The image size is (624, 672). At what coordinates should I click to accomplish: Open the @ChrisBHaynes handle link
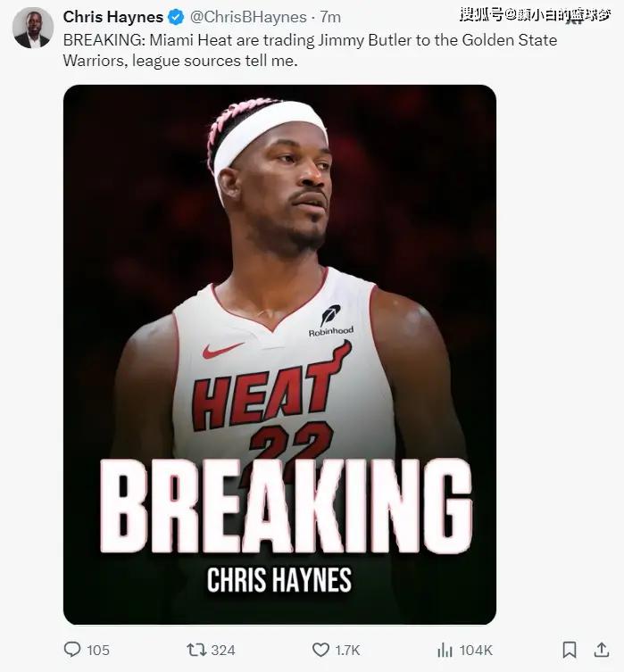click(248, 17)
